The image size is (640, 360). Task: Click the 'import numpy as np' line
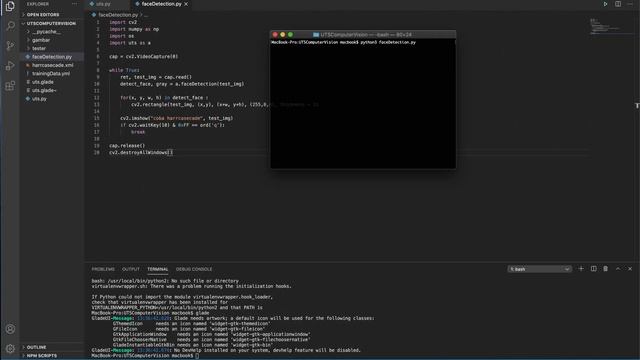pos(134,29)
